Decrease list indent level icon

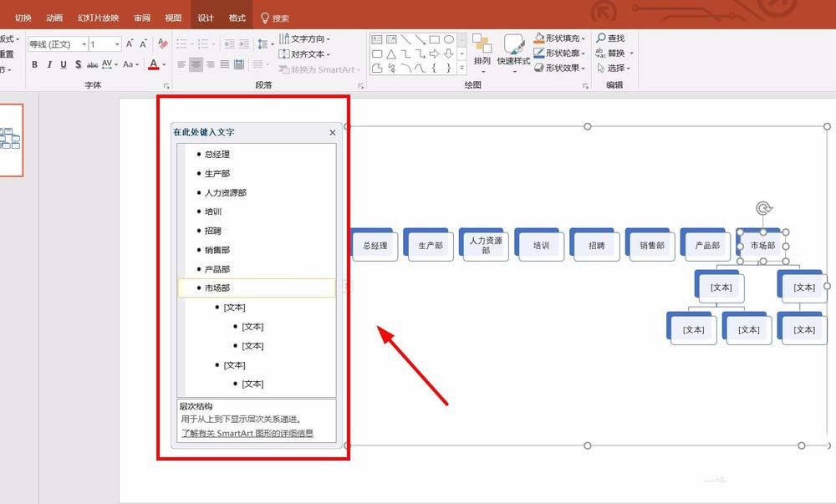point(229,43)
